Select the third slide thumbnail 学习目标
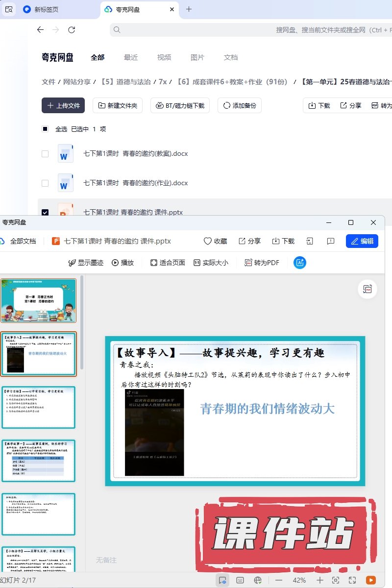This screenshot has height=588, width=392. (38, 407)
